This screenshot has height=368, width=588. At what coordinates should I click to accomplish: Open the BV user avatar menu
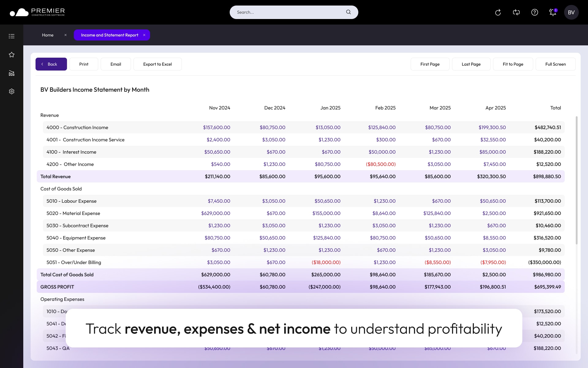click(571, 12)
